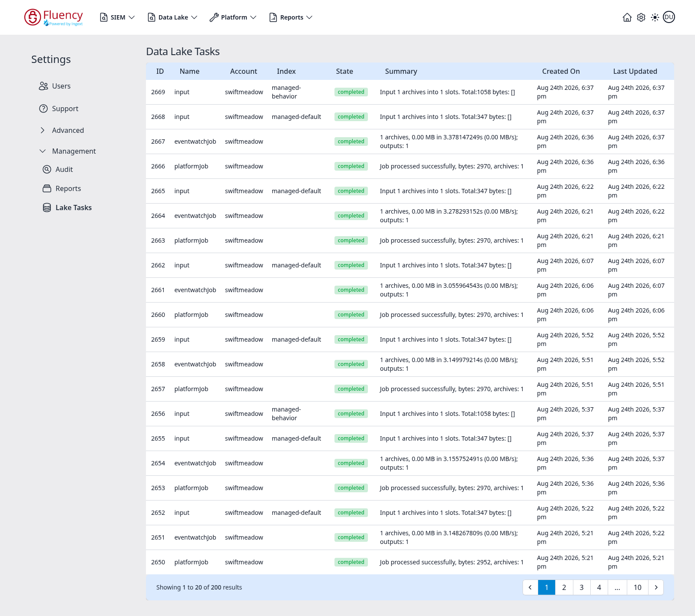Image resolution: width=695 pixels, height=616 pixels.
Task: Click completed badge in row 2668
Action: pos(351,117)
